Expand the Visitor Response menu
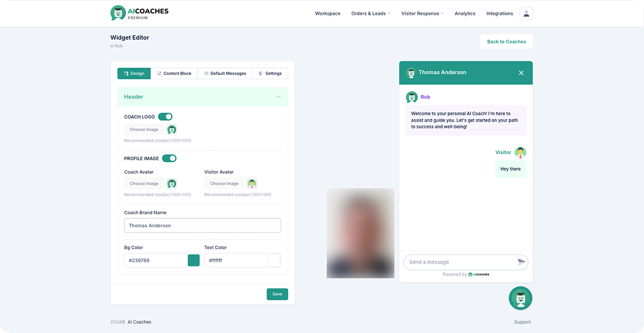This screenshot has height=333, width=644. [422, 13]
